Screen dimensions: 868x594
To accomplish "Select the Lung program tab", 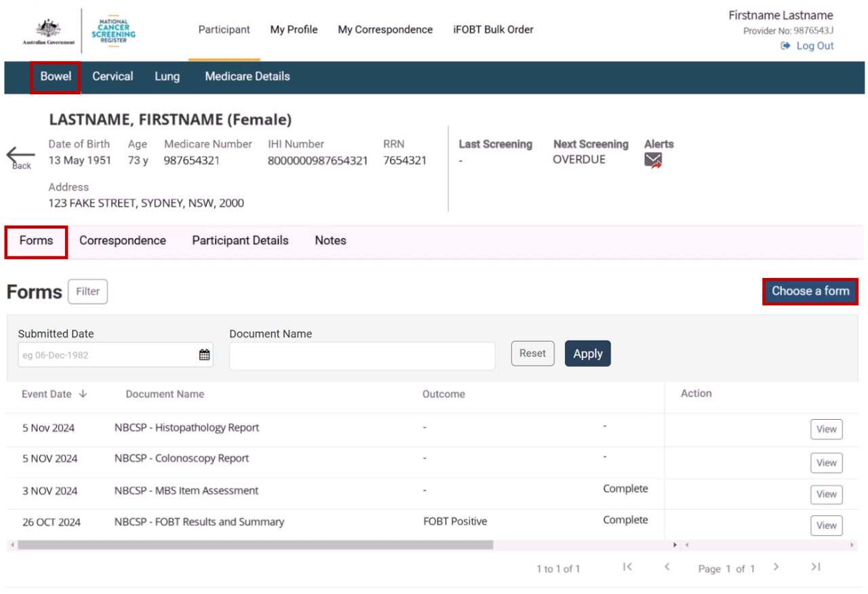I will (x=167, y=77).
